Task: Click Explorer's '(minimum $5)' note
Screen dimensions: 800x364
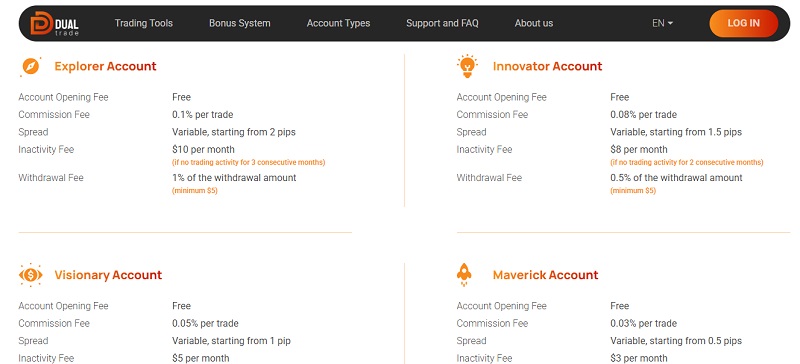Action: (195, 190)
